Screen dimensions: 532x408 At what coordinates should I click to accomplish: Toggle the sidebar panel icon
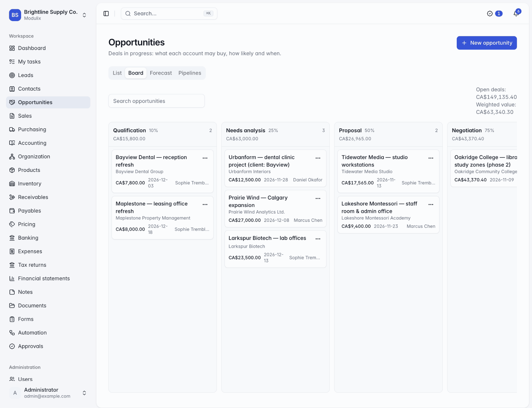(x=106, y=14)
